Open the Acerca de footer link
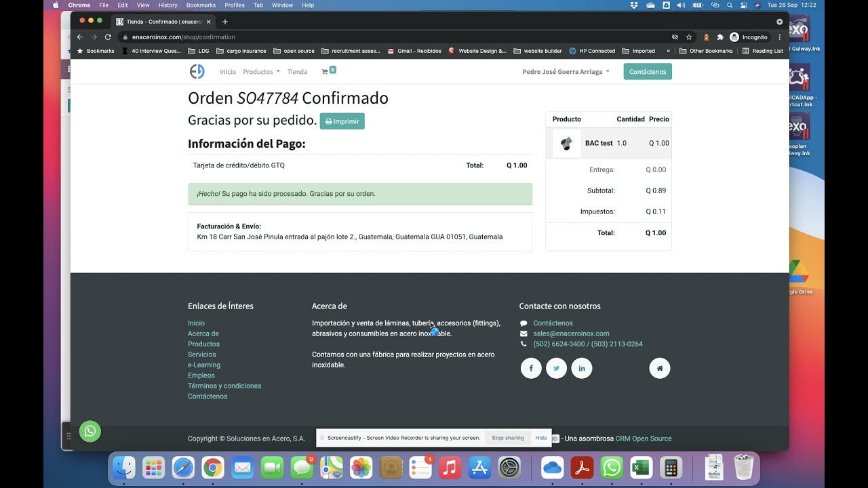 click(203, 333)
